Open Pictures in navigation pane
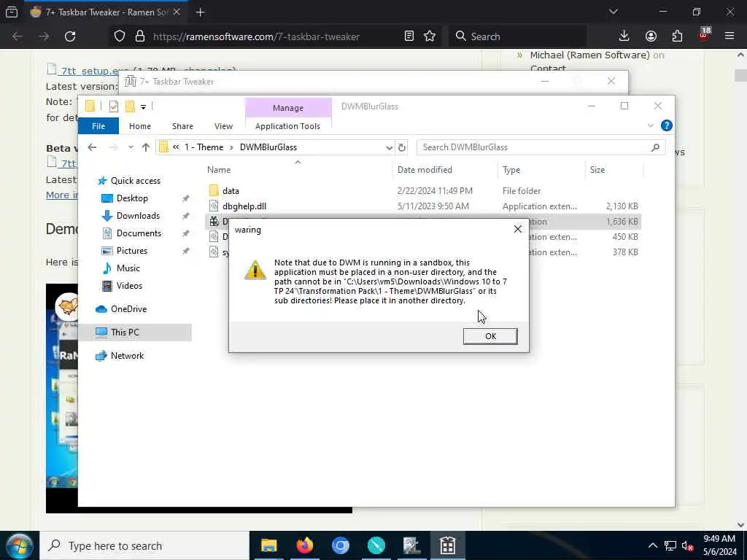Viewport: 747px width, 560px height. click(x=131, y=251)
